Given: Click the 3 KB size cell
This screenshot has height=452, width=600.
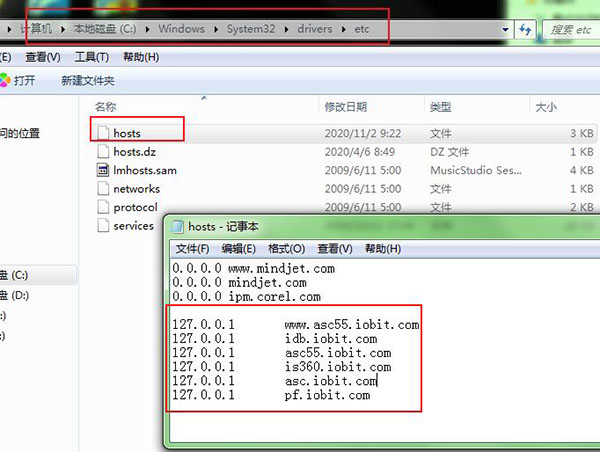Looking at the screenshot, I should (x=582, y=134).
